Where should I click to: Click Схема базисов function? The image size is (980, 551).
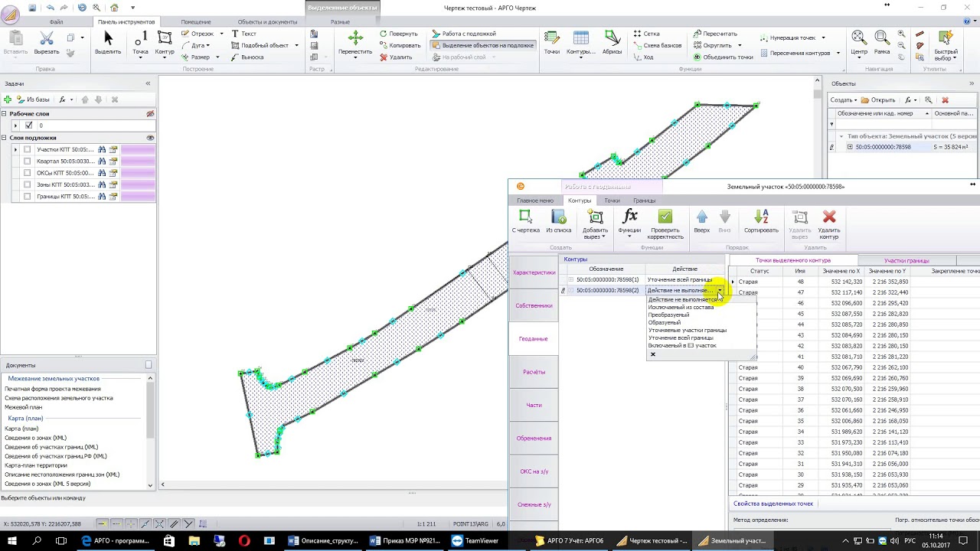658,45
